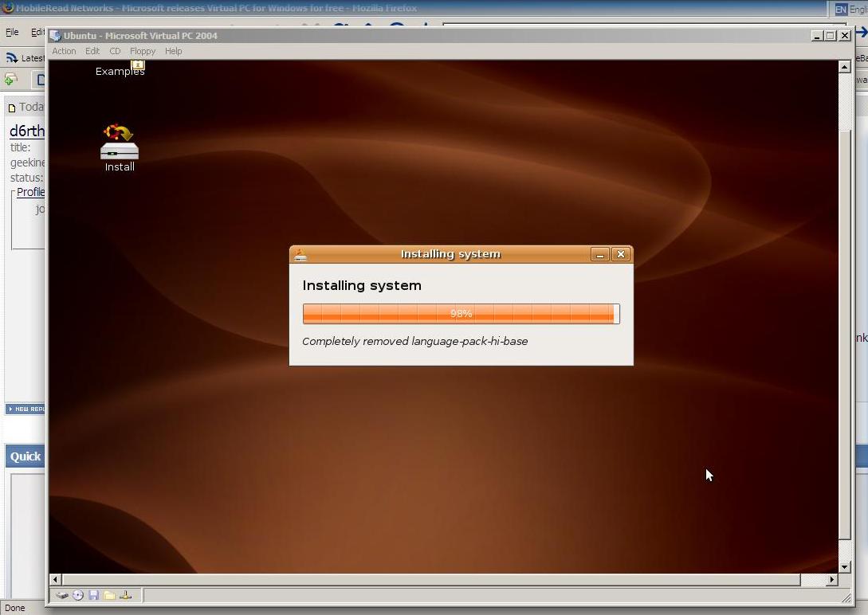Click the 98% installation progress bar
This screenshot has height=615, width=868.
pyautogui.click(x=461, y=314)
